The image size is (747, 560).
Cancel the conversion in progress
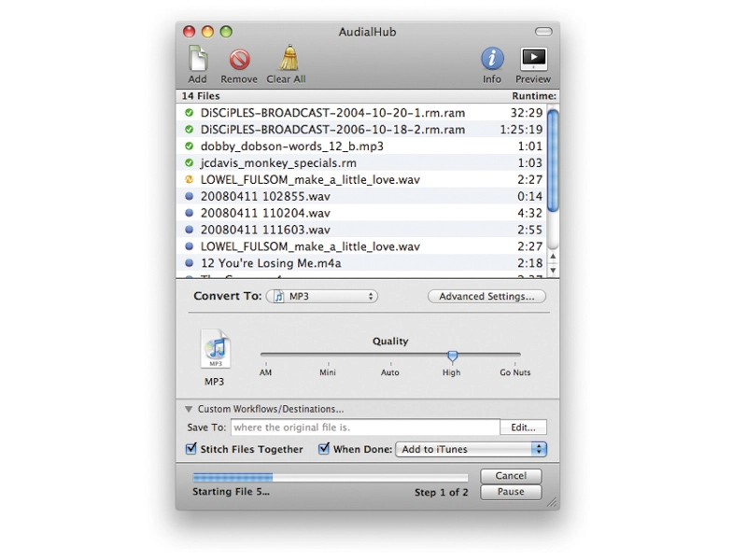click(511, 476)
